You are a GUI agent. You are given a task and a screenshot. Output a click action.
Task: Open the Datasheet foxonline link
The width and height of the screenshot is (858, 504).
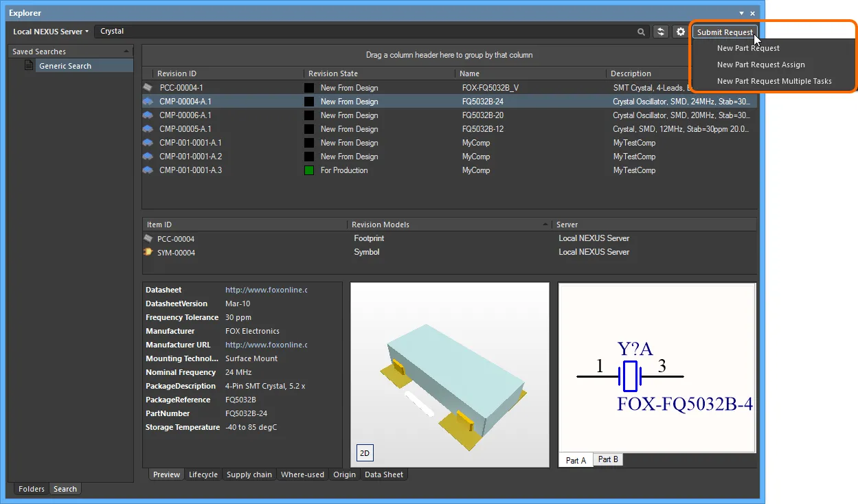266,290
